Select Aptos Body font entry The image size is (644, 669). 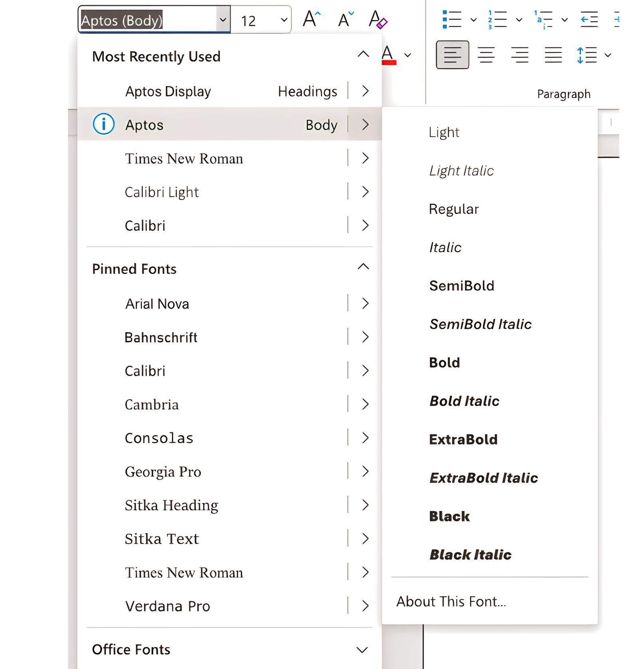[x=212, y=125]
